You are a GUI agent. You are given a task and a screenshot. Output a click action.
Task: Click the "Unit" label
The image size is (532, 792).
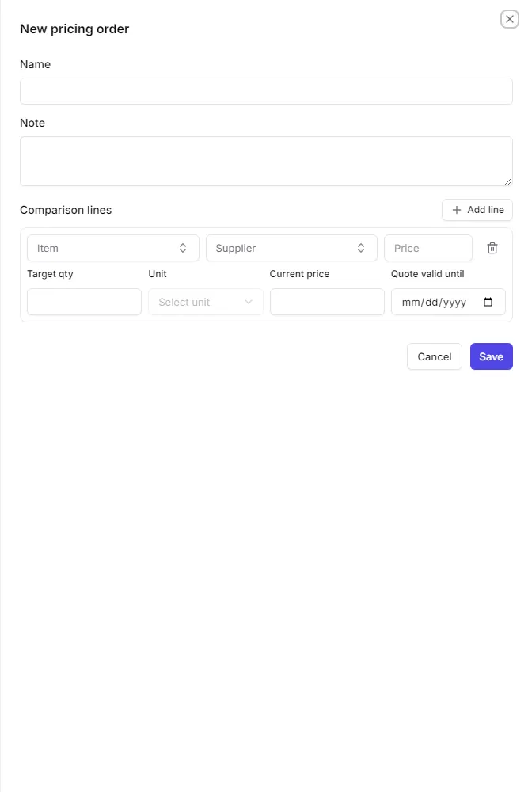tap(158, 274)
